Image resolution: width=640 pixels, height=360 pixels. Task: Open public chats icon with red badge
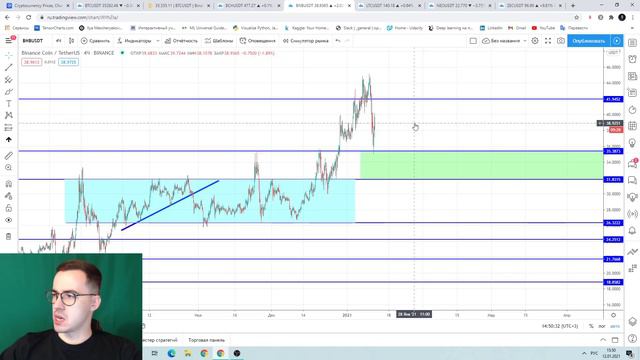click(x=632, y=164)
